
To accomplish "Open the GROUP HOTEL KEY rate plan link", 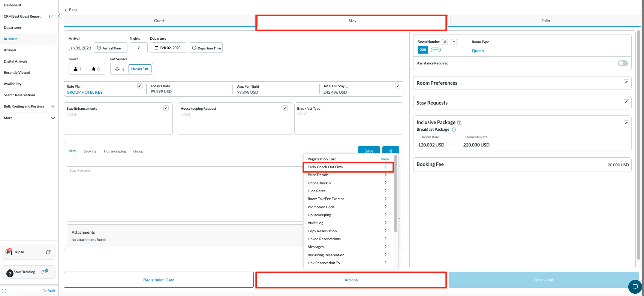I will [85, 92].
